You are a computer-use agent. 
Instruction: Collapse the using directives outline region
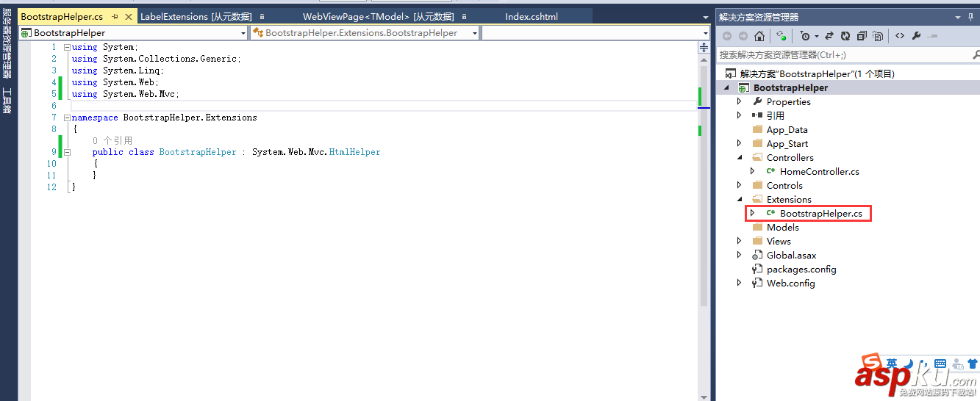click(67, 47)
